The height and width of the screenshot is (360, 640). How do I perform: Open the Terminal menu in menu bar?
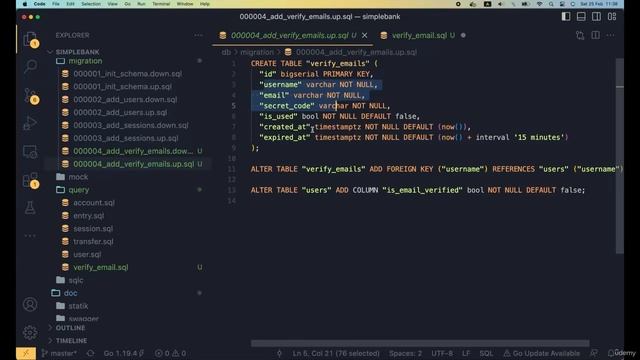161,4
